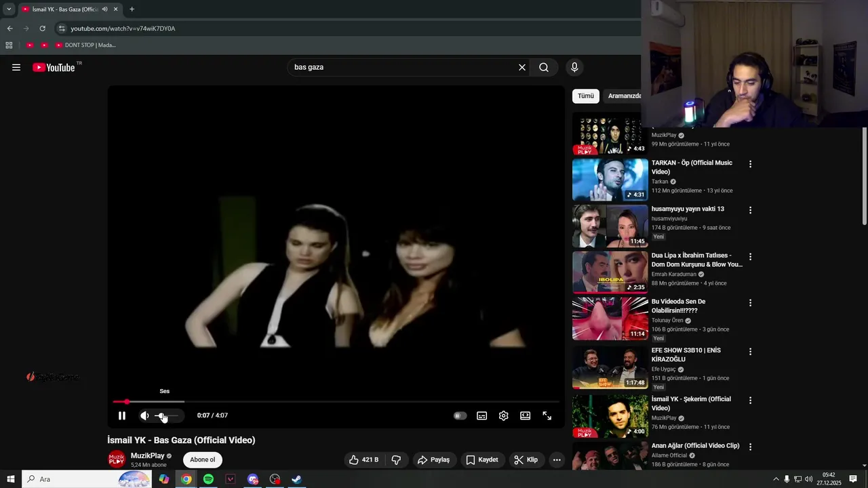Open the system tray volume icon

808,479
